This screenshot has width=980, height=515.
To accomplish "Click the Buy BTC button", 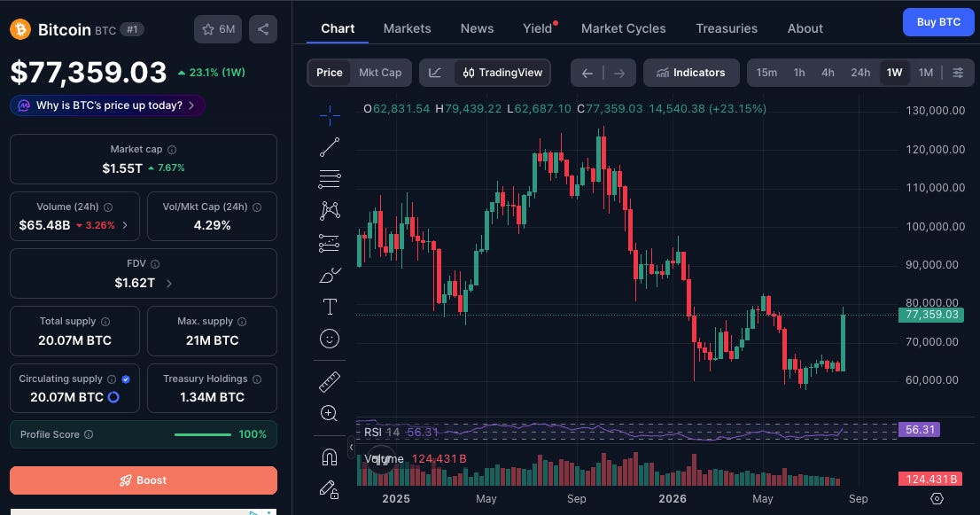I will [x=938, y=22].
